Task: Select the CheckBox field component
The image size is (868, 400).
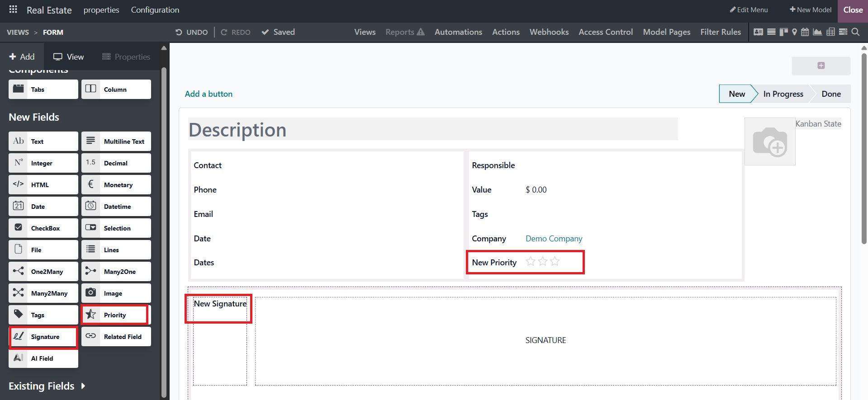Action: pos(43,228)
